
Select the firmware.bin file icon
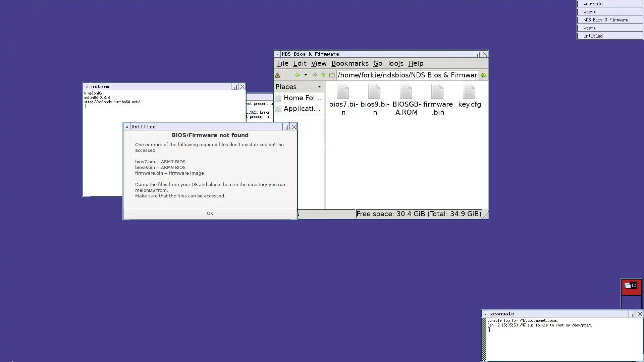[x=437, y=92]
